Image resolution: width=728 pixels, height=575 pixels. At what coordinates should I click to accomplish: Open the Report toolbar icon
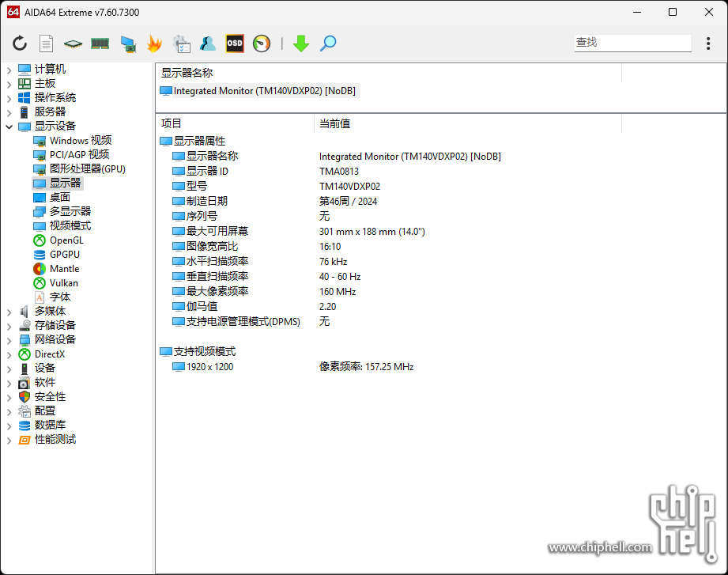click(x=46, y=44)
